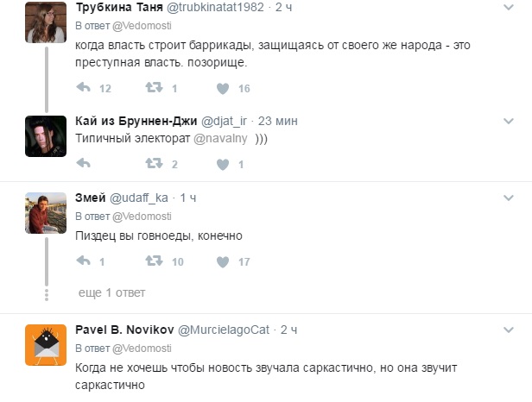532x402 pixels.
Task: Open the orange envelope avatar of MurcielagoCat
Action: point(46,345)
